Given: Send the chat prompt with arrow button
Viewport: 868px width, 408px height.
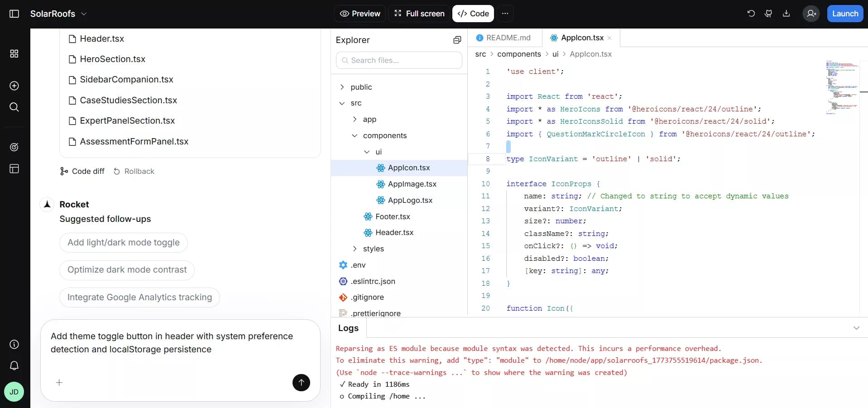Looking at the screenshot, I should tap(301, 383).
